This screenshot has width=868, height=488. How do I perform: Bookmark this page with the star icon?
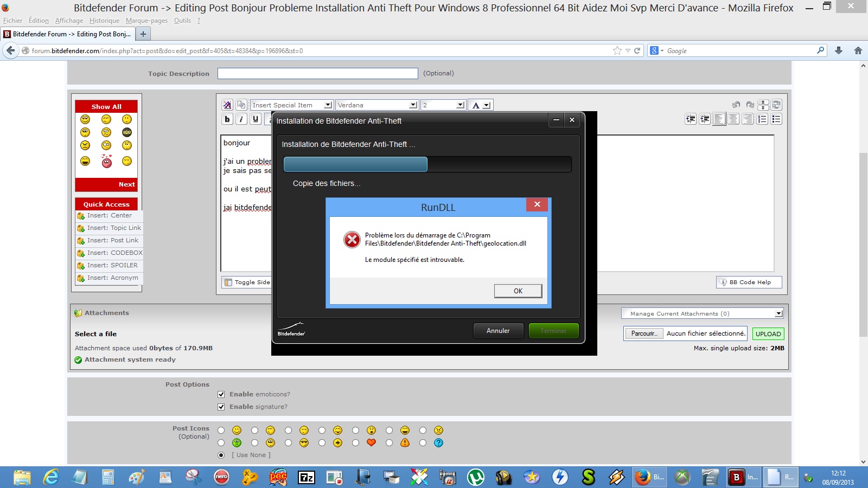(617, 50)
